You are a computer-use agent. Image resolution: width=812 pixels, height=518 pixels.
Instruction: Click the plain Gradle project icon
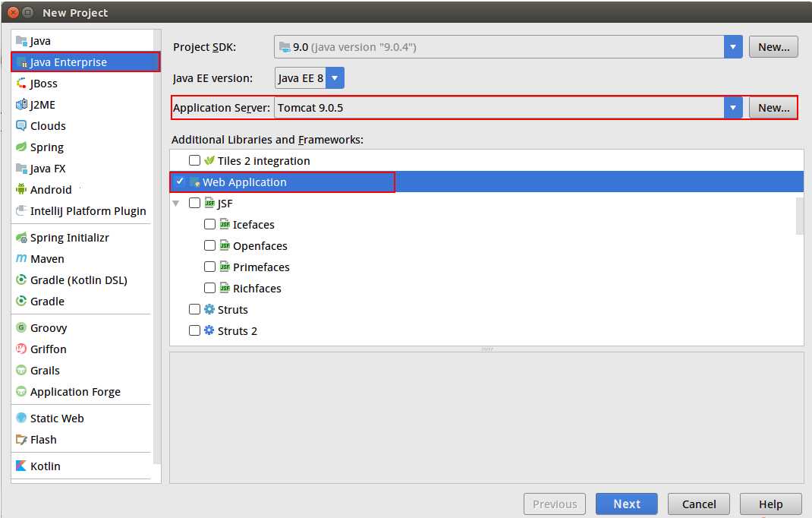pyautogui.click(x=21, y=301)
